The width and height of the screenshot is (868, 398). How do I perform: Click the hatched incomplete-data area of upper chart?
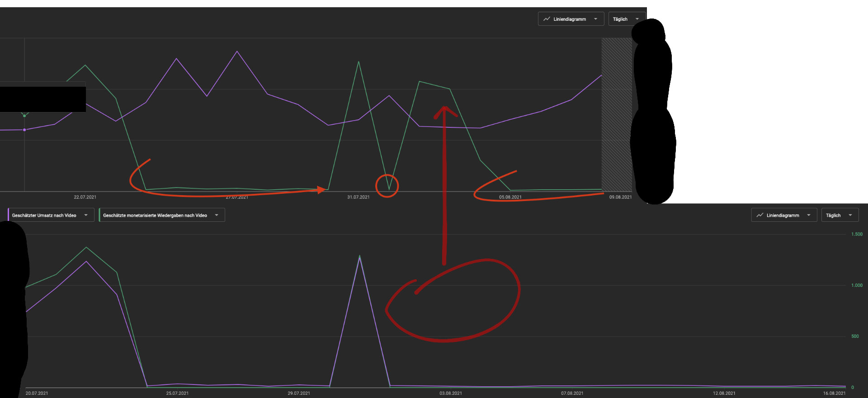pyautogui.click(x=616, y=113)
